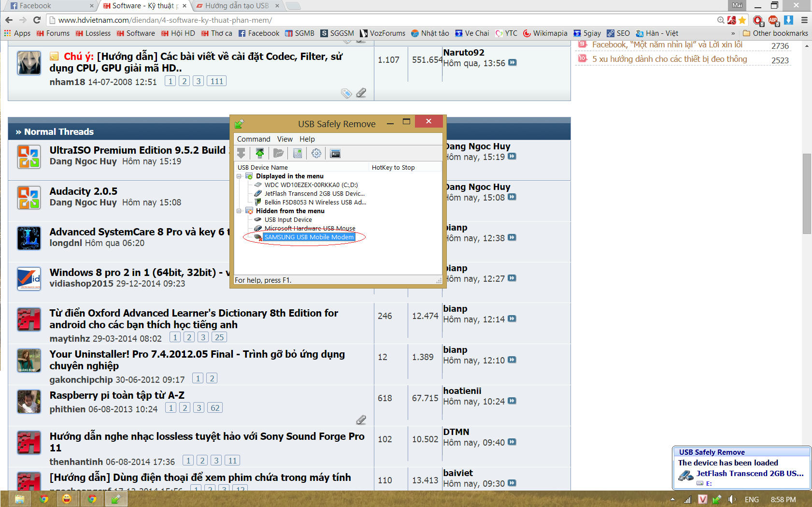This screenshot has height=507, width=812.
Task: Go to page 111 of the Codec guide thread
Action: tap(217, 81)
